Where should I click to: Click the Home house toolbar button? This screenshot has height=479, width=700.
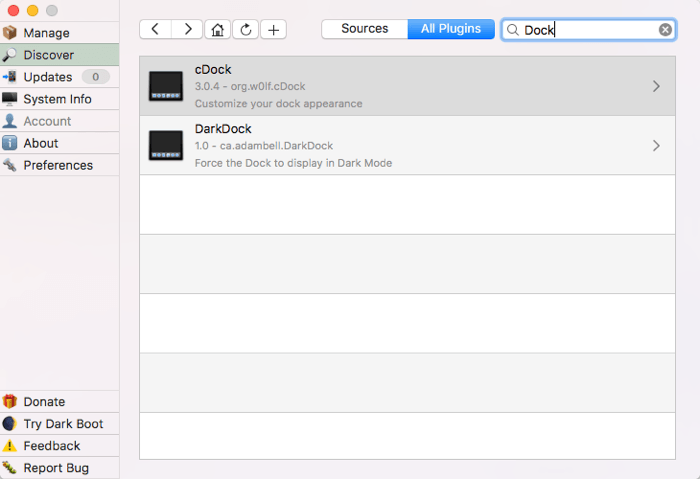tap(217, 29)
